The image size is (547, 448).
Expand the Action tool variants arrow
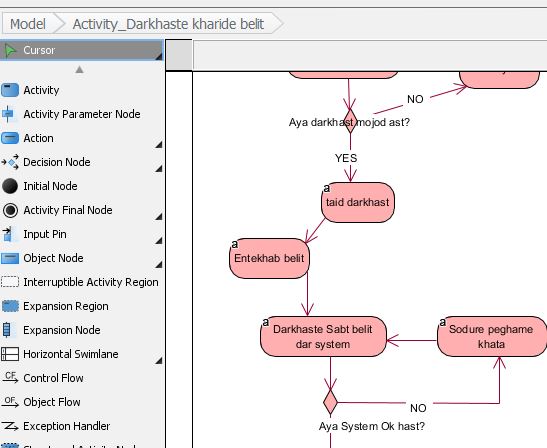159,144
